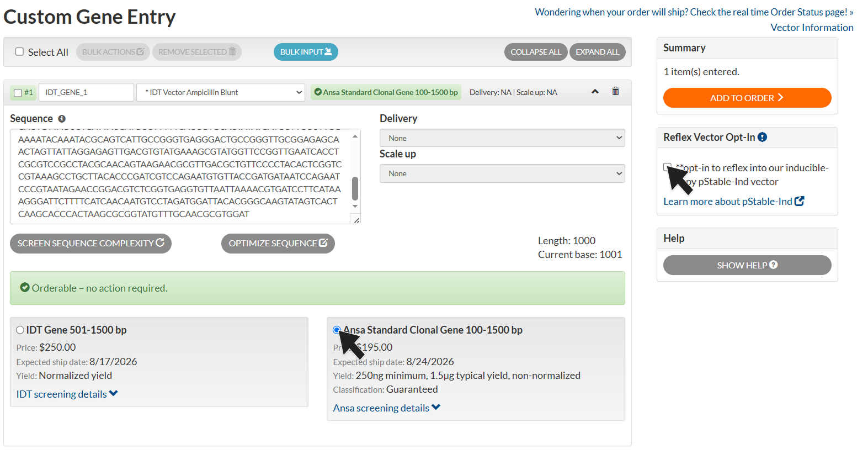Click the 'Help' panel heading

[x=674, y=239]
